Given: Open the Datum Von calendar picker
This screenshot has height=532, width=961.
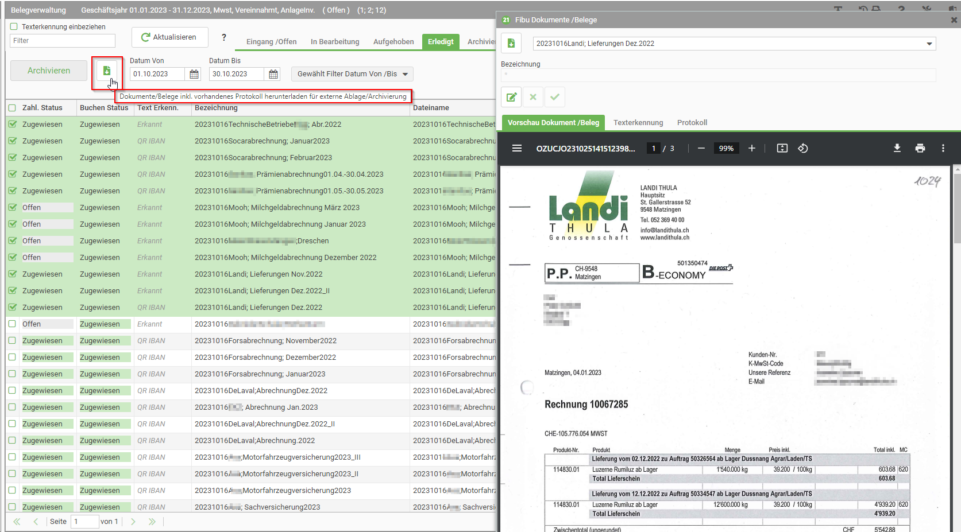Looking at the screenshot, I should (194, 74).
